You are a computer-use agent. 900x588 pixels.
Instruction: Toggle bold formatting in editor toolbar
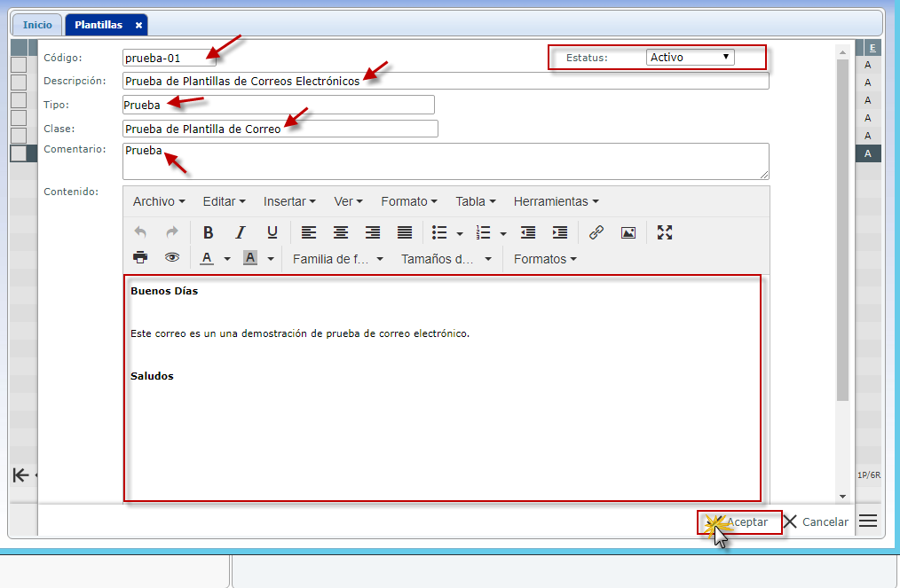[x=208, y=232]
